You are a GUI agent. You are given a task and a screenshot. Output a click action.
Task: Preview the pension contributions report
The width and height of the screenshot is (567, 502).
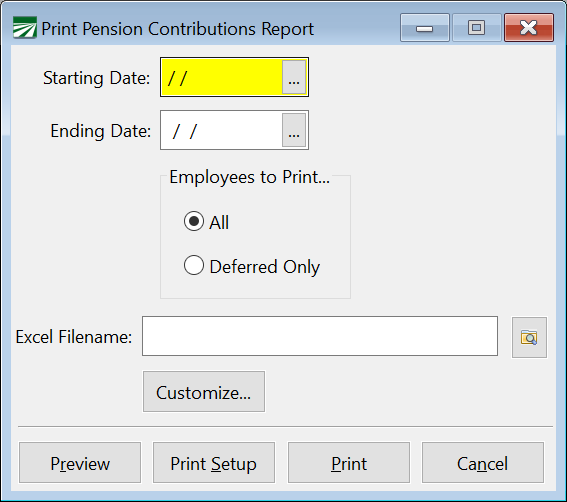[x=80, y=463]
